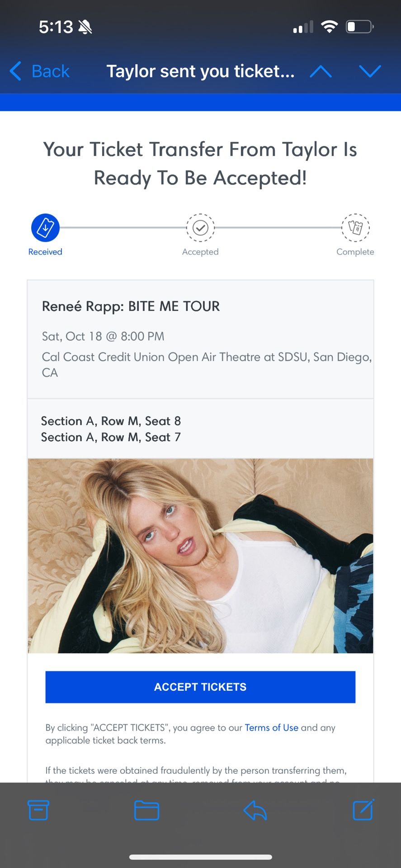Open the Terms of Use link

click(271, 728)
